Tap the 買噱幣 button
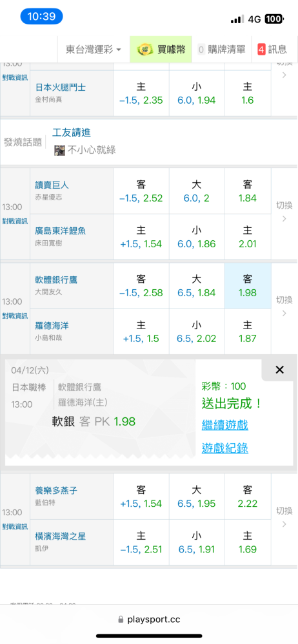This screenshot has height=644, width=298. (x=161, y=50)
